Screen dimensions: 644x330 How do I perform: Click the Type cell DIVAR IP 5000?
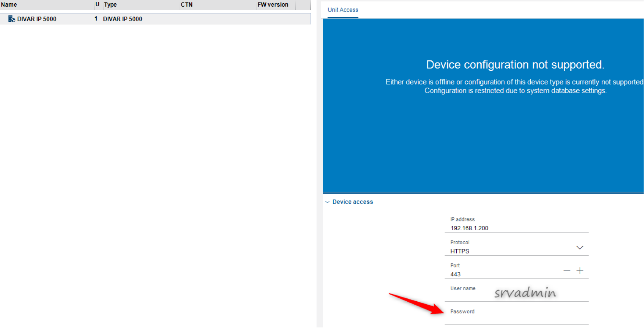click(123, 19)
